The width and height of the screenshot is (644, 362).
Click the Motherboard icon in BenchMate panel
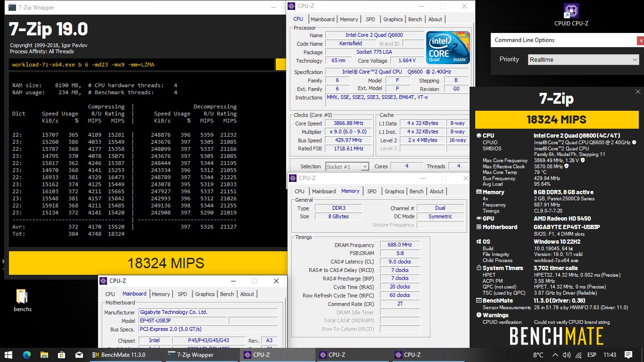pos(479,227)
